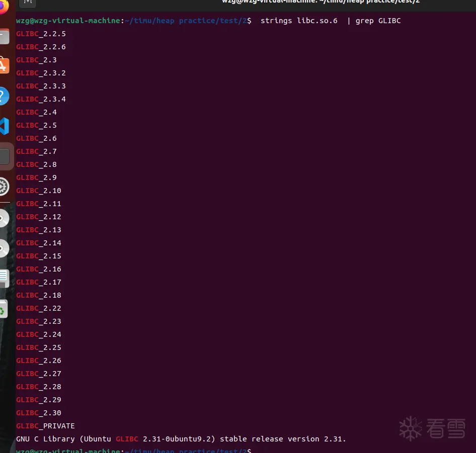Click the 'wzg@wzg-virtual-machine' prompt user text

(x=68, y=21)
